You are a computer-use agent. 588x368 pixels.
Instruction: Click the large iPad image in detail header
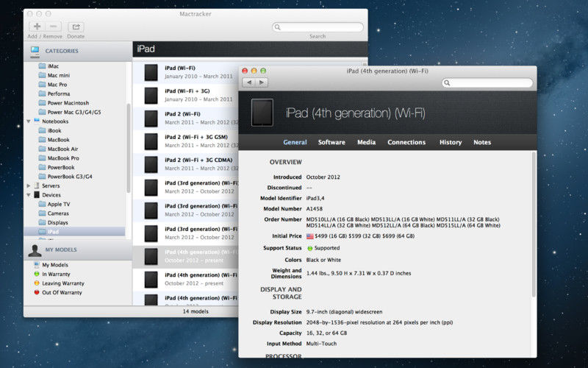(x=262, y=113)
